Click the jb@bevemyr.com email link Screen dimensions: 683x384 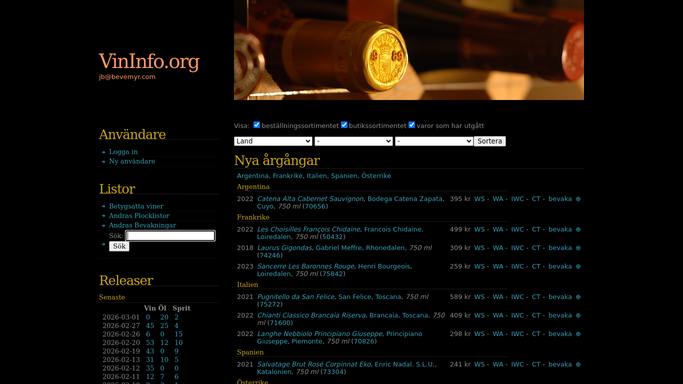coord(127,77)
